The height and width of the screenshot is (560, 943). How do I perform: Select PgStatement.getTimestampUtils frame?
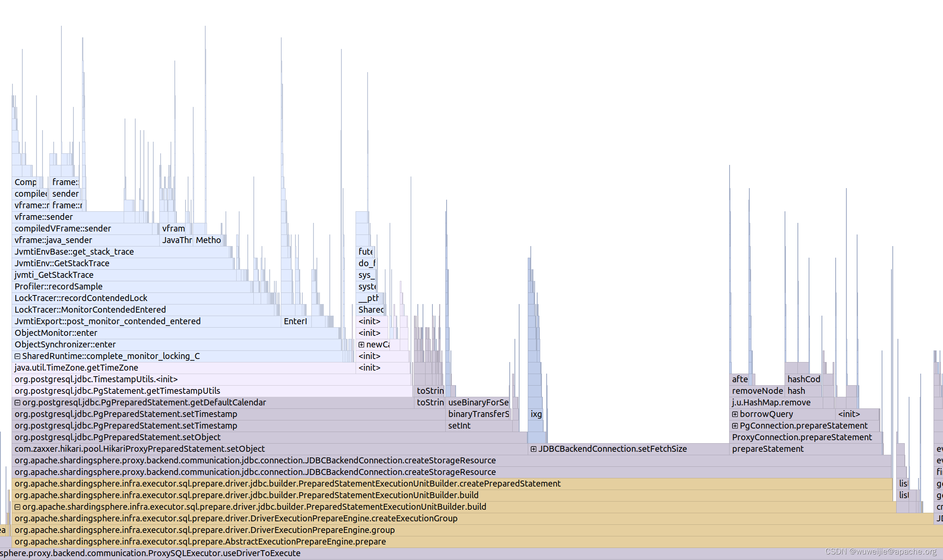point(213,391)
